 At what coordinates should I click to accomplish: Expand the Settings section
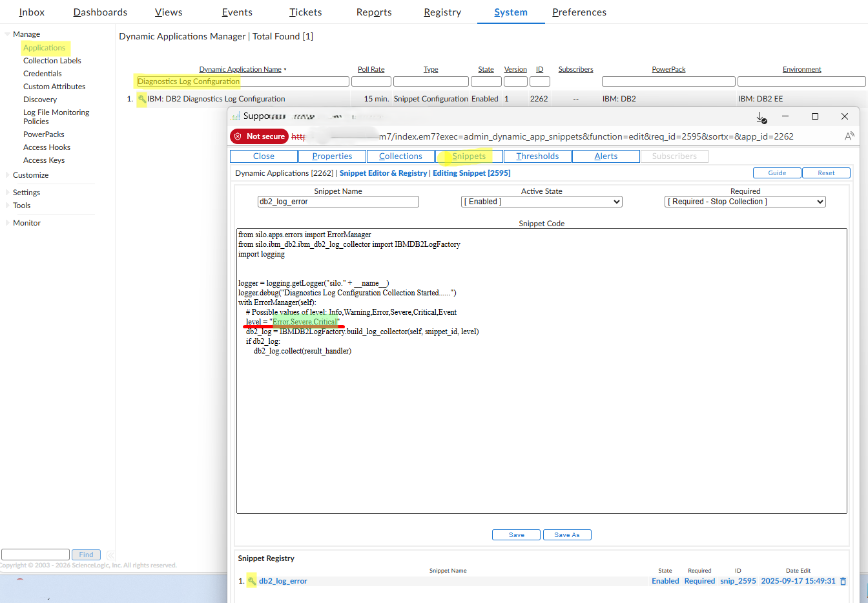pos(7,193)
